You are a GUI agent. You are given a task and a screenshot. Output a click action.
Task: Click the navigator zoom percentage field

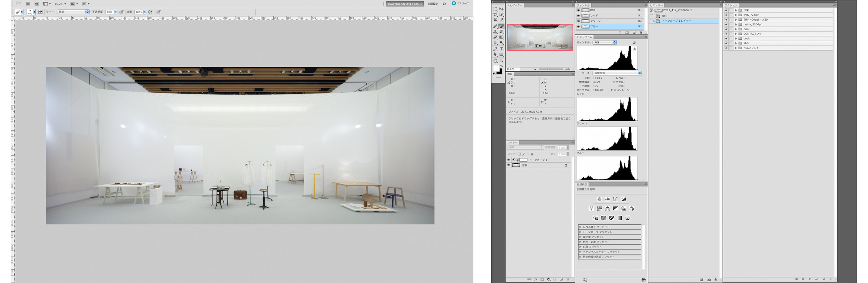click(x=511, y=69)
